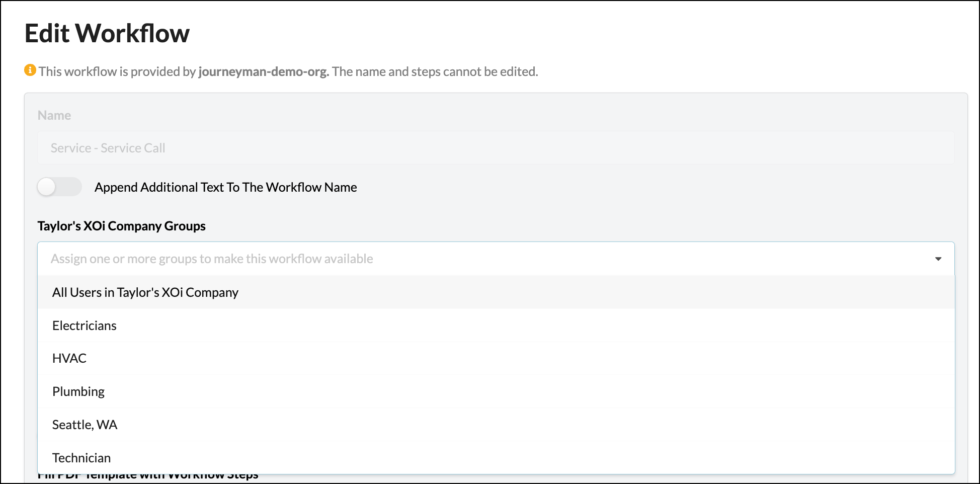Toggle Append Additional Text switch

pos(59,187)
